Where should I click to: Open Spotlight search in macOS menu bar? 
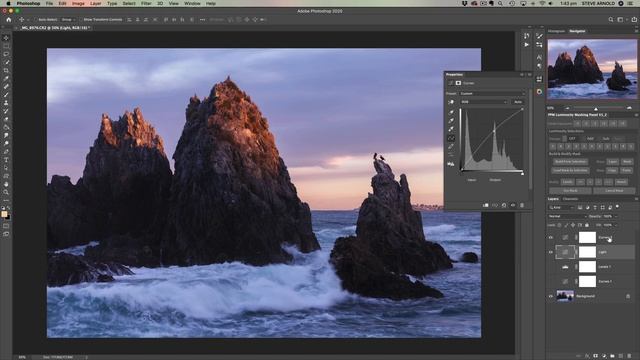(500, 3)
